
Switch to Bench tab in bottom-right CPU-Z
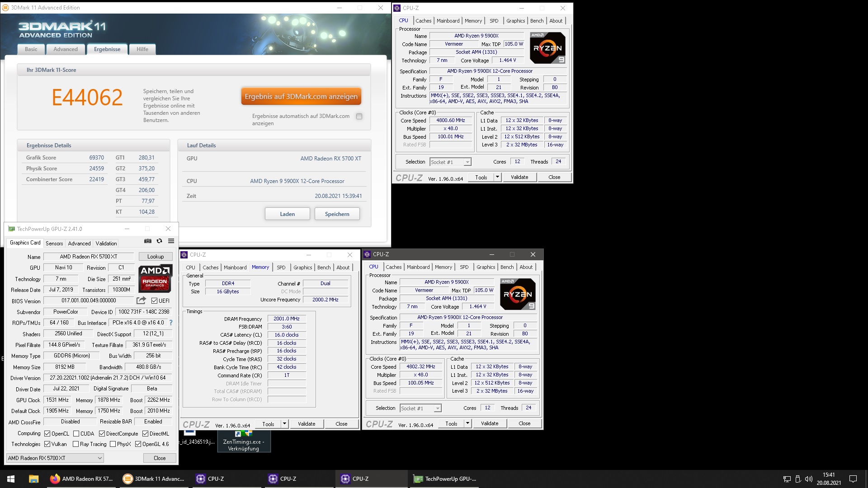tap(507, 267)
